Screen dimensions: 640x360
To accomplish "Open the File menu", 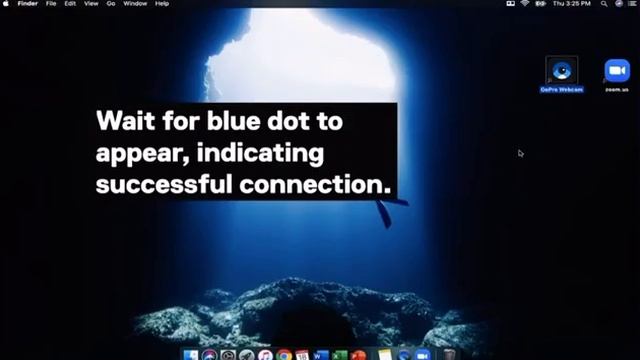I will [51, 3].
